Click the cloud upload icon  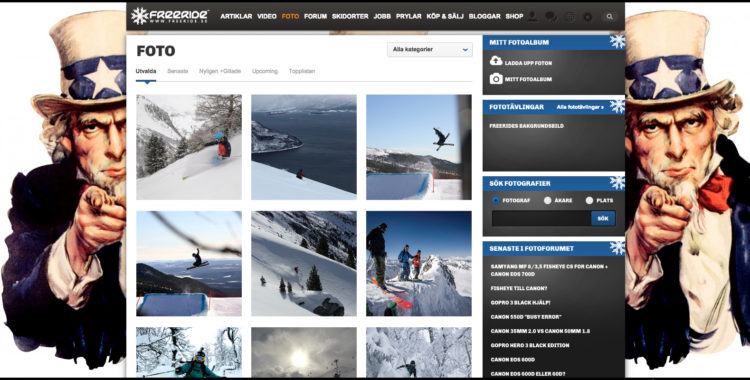(496, 61)
